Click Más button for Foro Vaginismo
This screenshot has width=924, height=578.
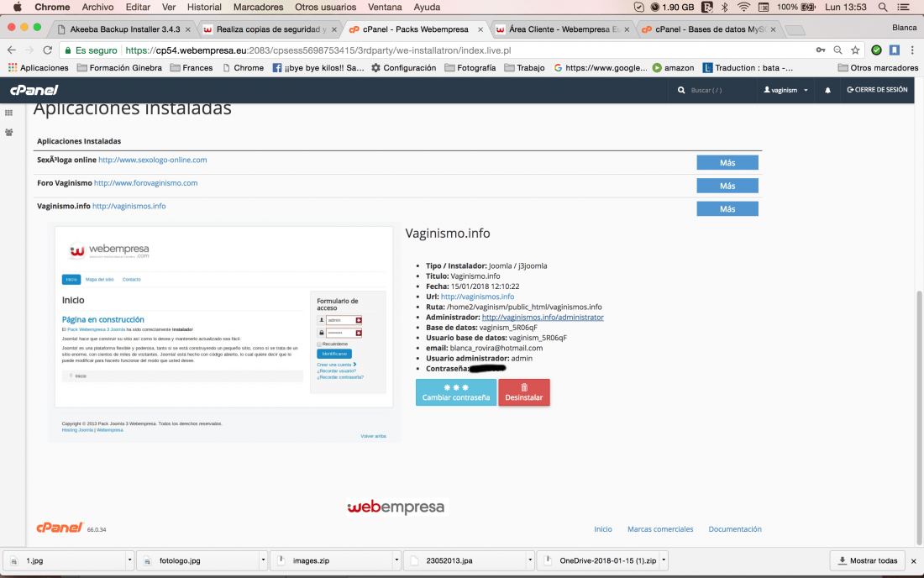(x=727, y=186)
